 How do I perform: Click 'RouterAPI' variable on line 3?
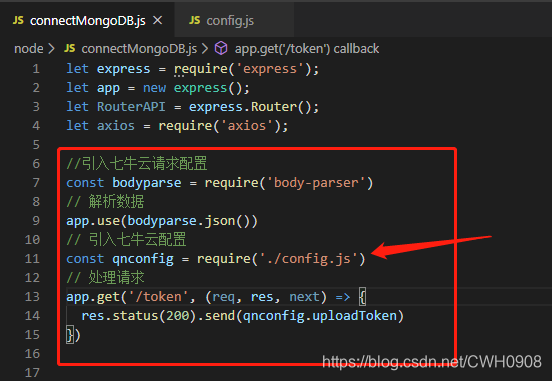[131, 107]
